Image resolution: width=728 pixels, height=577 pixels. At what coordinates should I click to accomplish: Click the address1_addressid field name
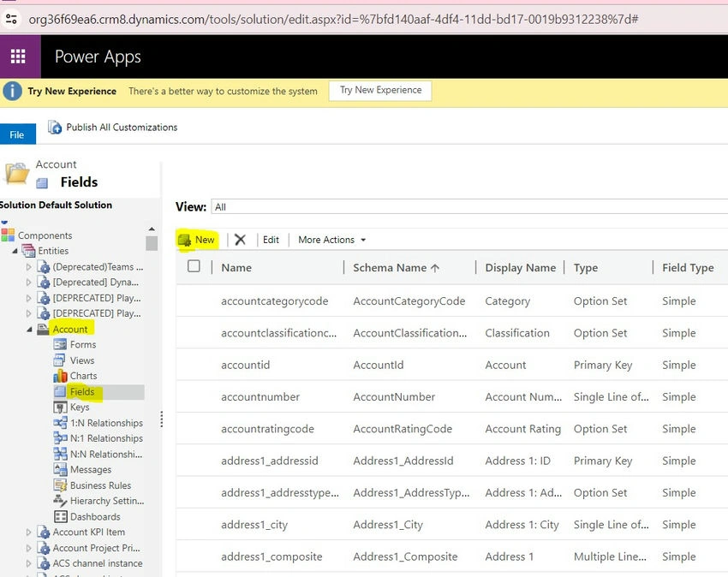pos(270,461)
